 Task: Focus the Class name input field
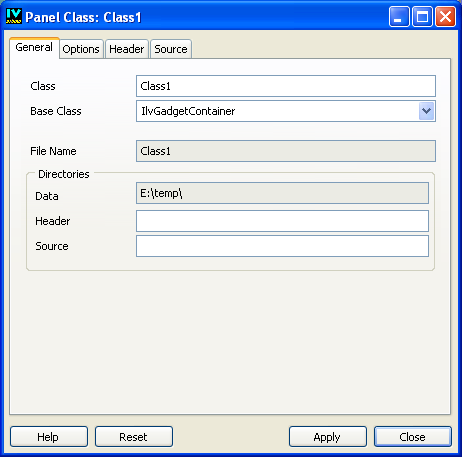[x=286, y=86]
